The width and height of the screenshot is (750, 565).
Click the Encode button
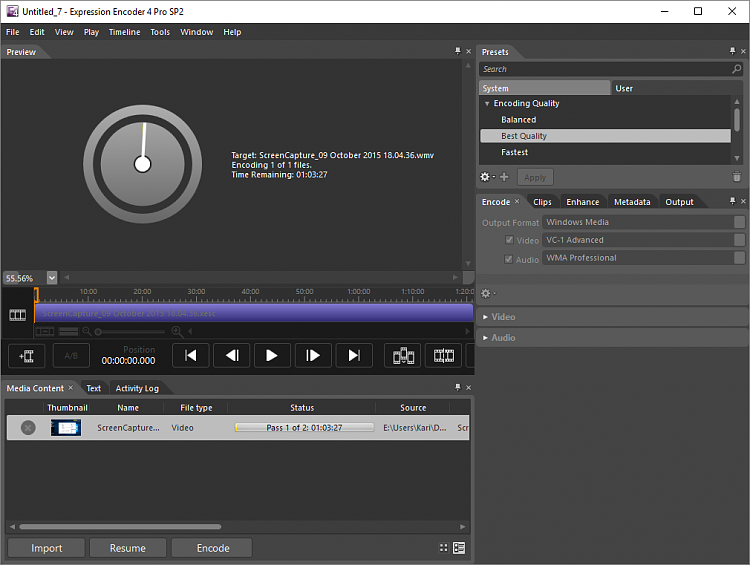coord(213,548)
